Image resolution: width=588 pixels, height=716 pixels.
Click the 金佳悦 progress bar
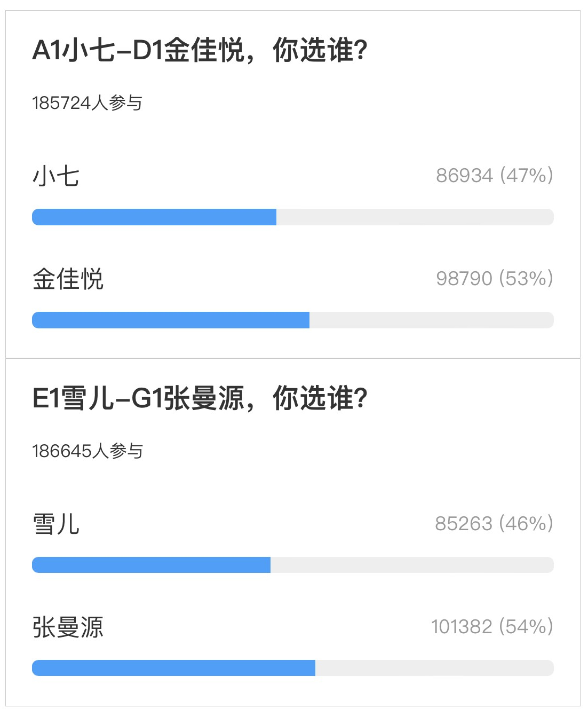293,320
